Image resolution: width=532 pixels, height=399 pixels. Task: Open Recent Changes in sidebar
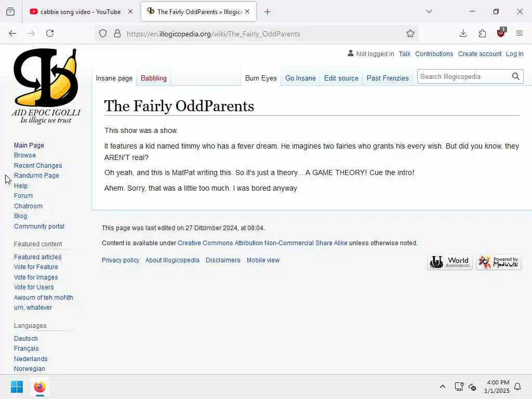pos(38,166)
